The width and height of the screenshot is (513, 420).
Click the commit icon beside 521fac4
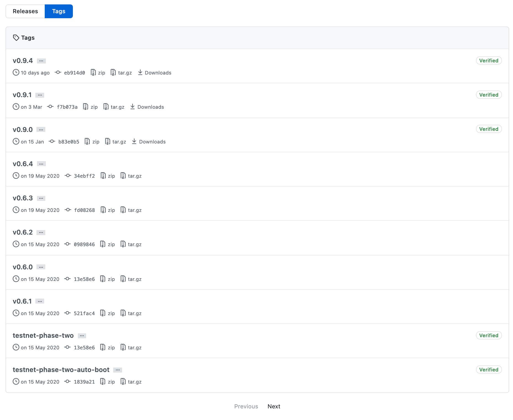[67, 313]
